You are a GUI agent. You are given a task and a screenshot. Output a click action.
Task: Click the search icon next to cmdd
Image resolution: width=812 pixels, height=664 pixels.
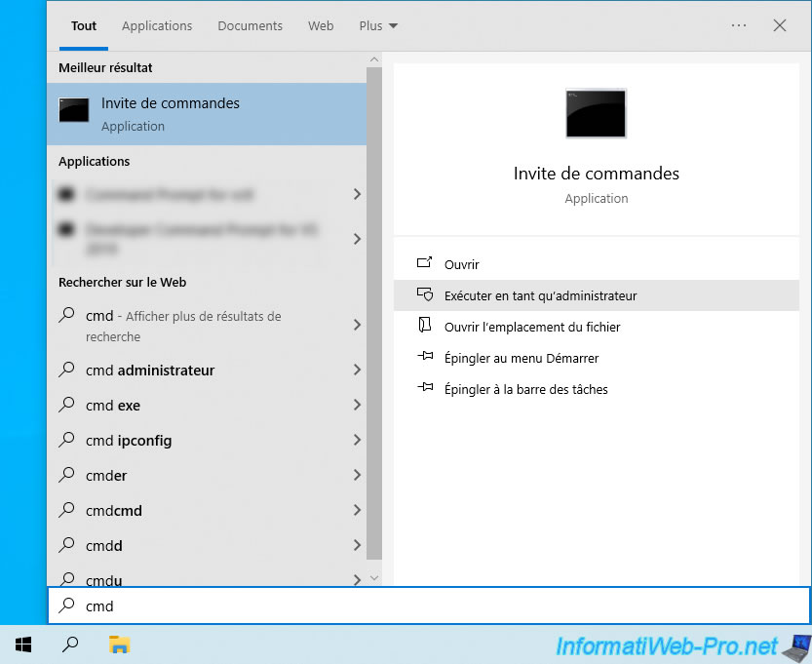67,545
